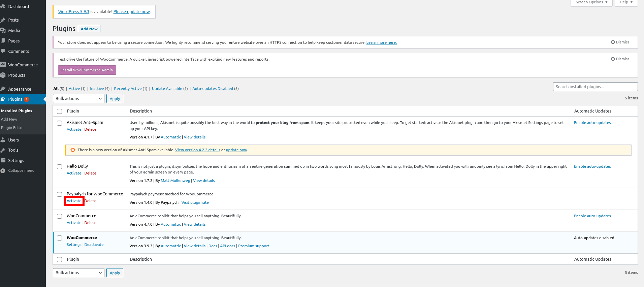
Task: Filter plugins by Active
Action: click(74, 89)
